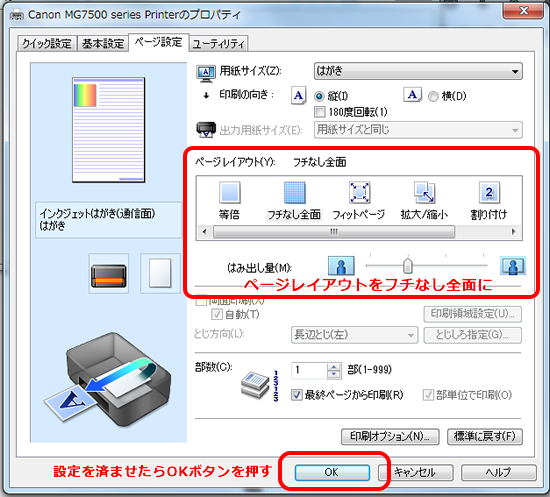Pick the 拡大/縮小 scaling layout icon
Screen dimensions: 550x497
coord(424,193)
